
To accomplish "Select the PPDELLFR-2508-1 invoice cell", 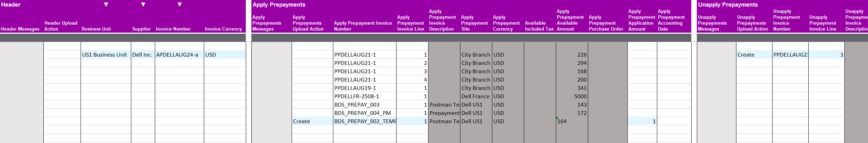I will (365, 96).
